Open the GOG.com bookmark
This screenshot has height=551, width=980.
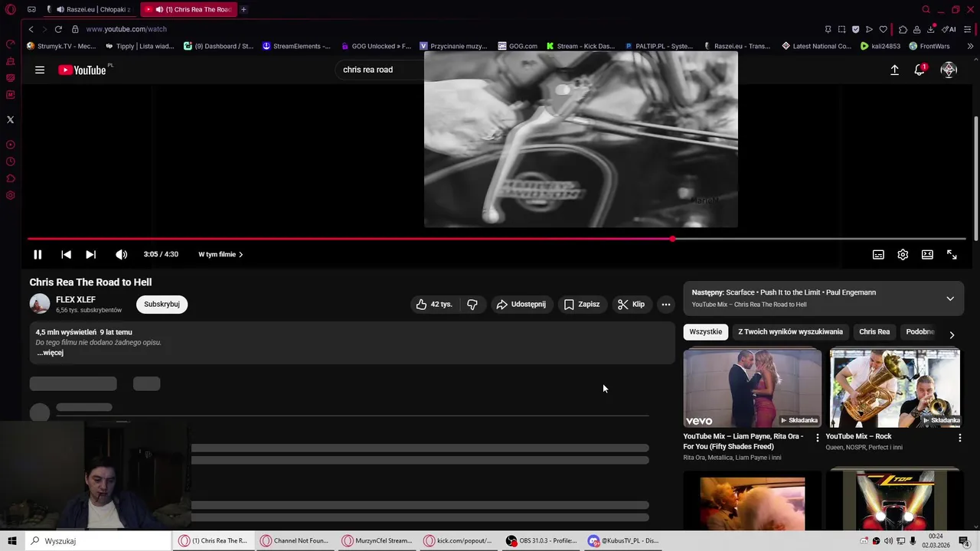(x=518, y=46)
